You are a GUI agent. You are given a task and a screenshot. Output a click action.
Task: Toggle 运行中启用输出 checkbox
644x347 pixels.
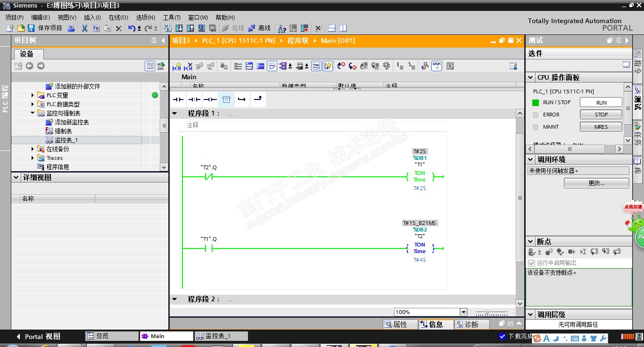point(532,263)
